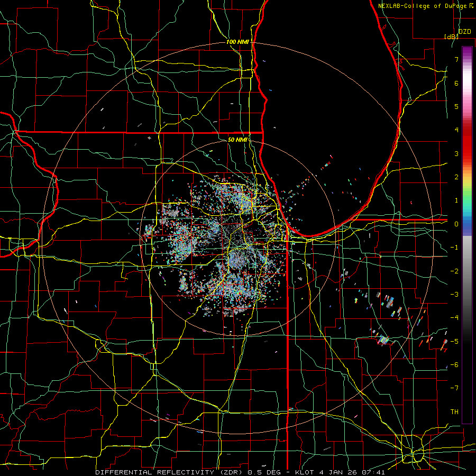Click the 3 value on the color scale

point(456,153)
